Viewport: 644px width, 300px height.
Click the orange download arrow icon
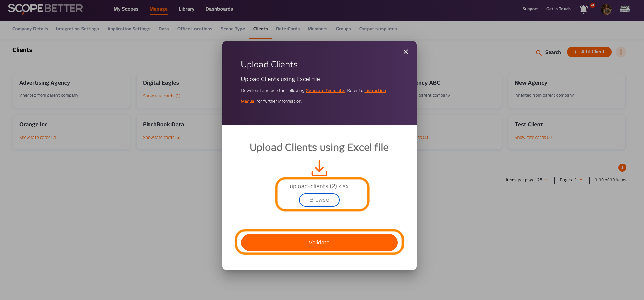319,168
